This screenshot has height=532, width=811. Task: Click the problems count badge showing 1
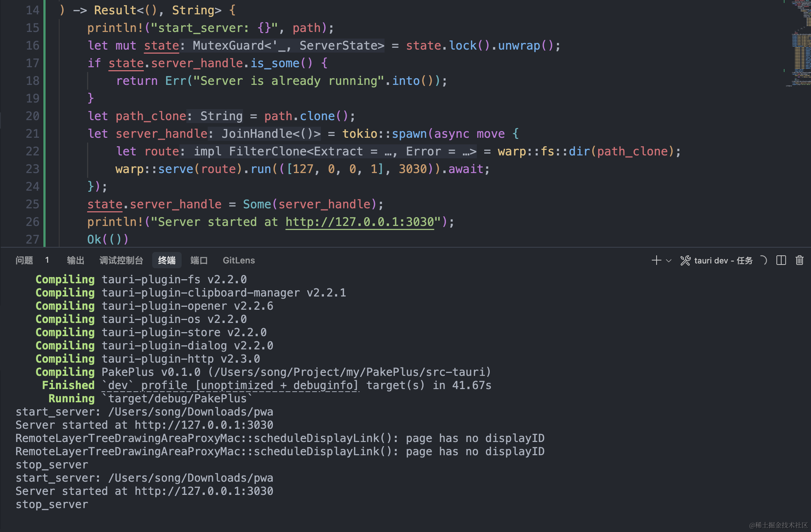pos(47,260)
